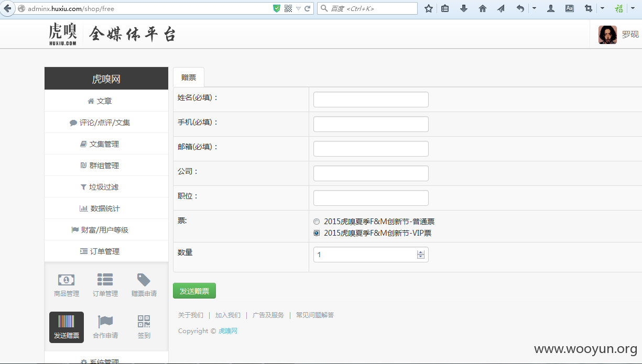Expand the URL history dropdown triangle

point(298,8)
